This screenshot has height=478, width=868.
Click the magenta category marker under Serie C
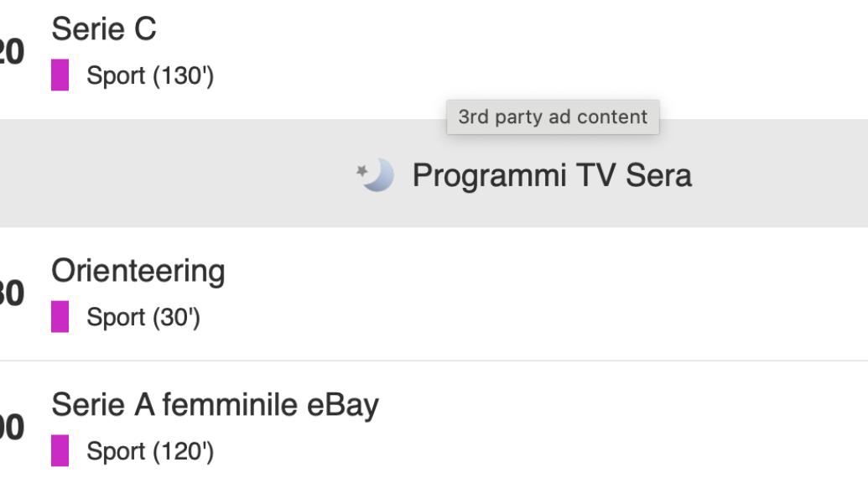point(60,75)
